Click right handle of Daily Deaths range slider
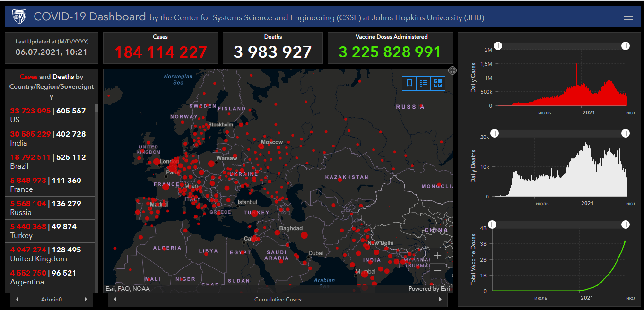Viewport: 644px width, 310px height. [x=626, y=133]
